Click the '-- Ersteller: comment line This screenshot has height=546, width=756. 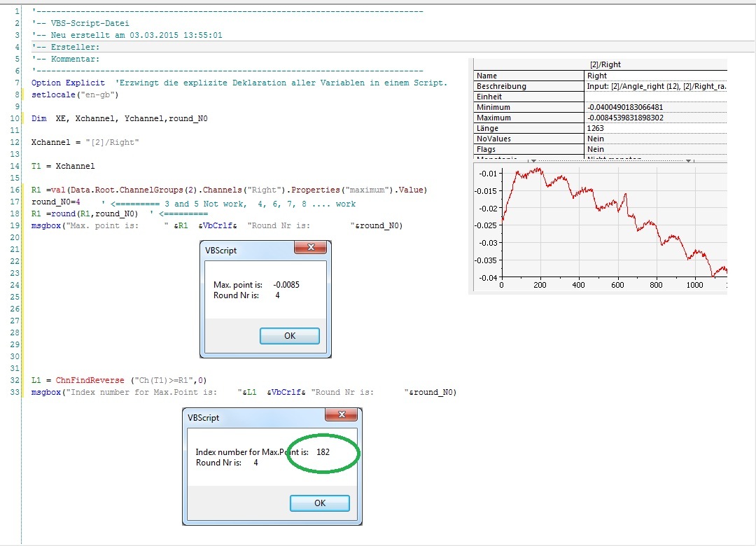click(x=66, y=48)
